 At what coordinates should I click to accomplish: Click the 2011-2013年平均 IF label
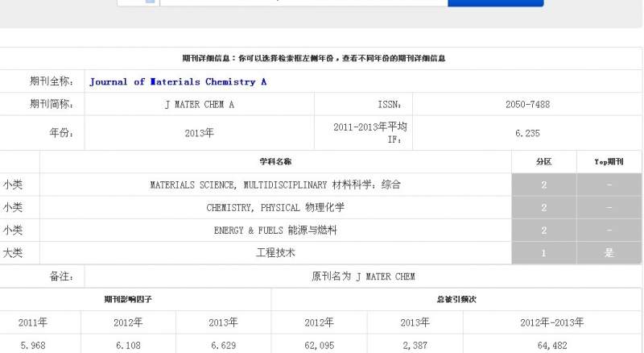click(369, 133)
